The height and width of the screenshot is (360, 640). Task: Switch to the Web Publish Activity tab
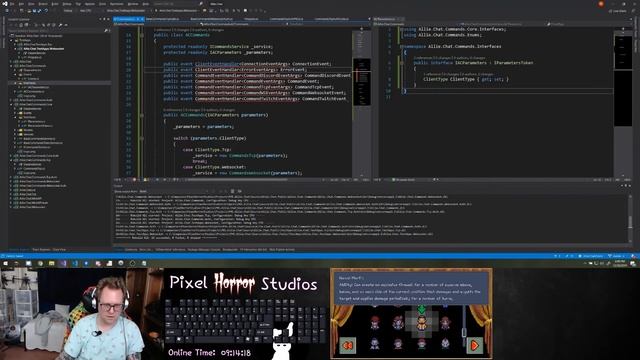click(282, 249)
